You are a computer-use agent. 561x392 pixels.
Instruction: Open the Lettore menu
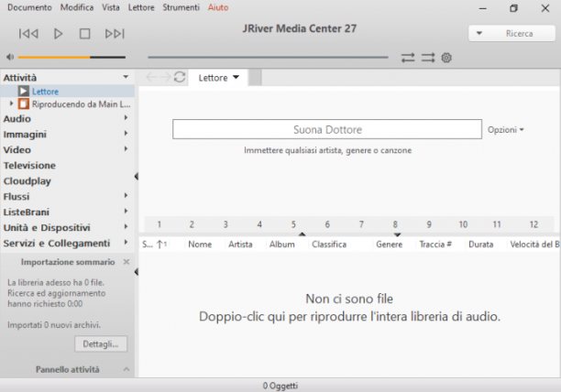pyautogui.click(x=141, y=7)
